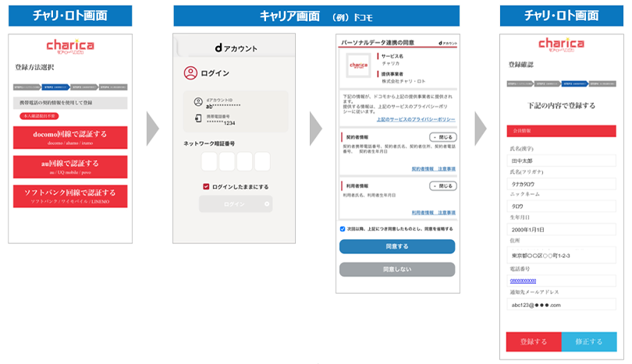Image resolution: width=632 pixels, height=364 pixels.
Task: Click the d account user ID icon
Action: pyautogui.click(x=198, y=102)
